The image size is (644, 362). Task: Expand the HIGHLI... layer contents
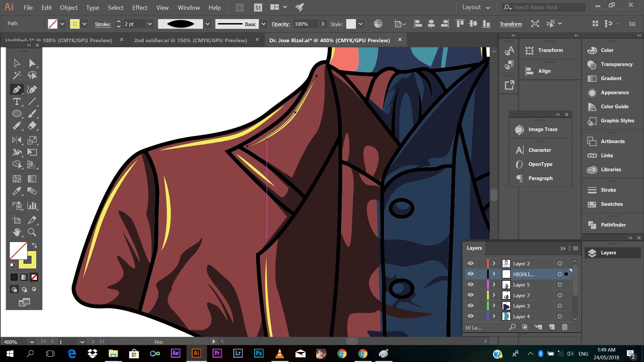point(494,274)
